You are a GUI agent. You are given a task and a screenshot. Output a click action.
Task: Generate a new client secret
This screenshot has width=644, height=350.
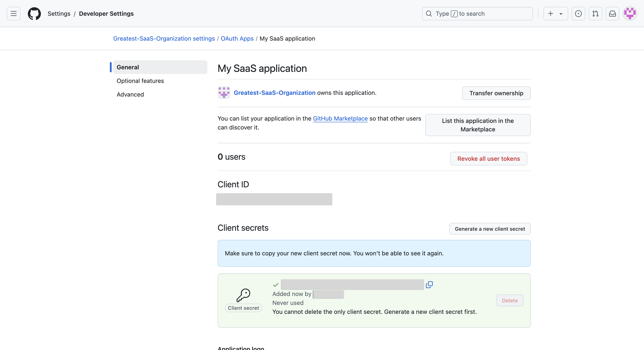(x=490, y=229)
